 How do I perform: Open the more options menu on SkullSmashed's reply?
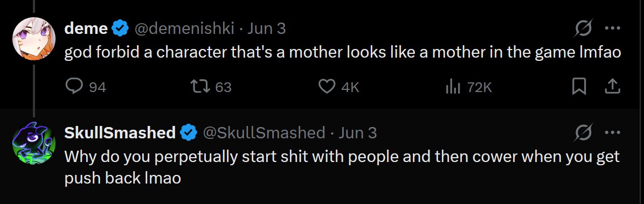coord(612,132)
